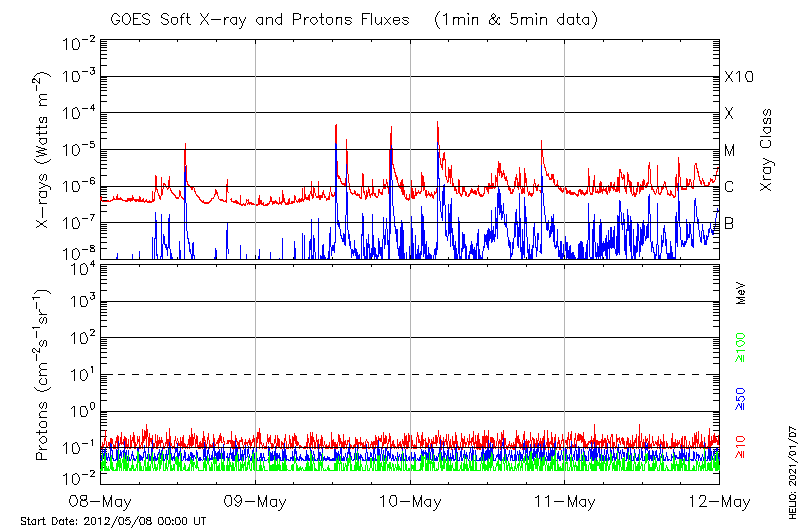The image size is (800, 530).
Task: Click the red '≥10' MeV legend label
Action: pyautogui.click(x=741, y=447)
